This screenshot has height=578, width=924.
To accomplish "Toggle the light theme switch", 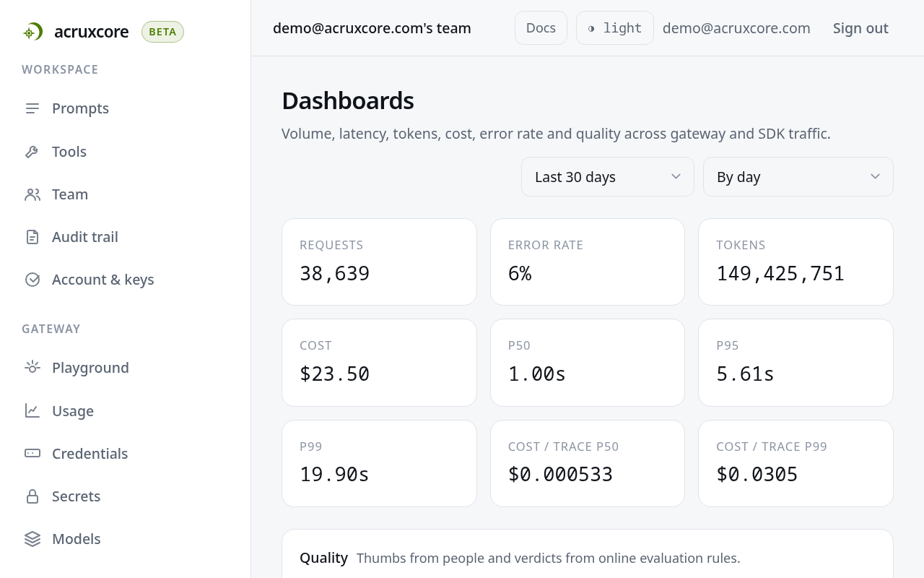I will point(615,28).
